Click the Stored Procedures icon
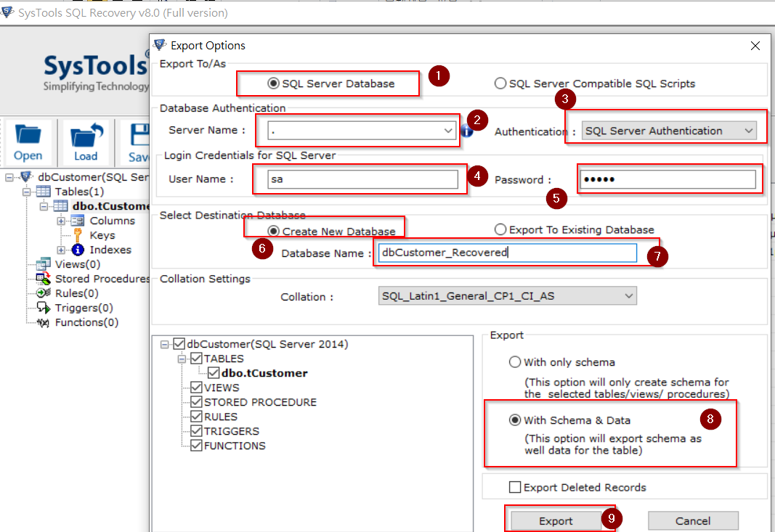This screenshot has height=532, width=775. point(44,279)
